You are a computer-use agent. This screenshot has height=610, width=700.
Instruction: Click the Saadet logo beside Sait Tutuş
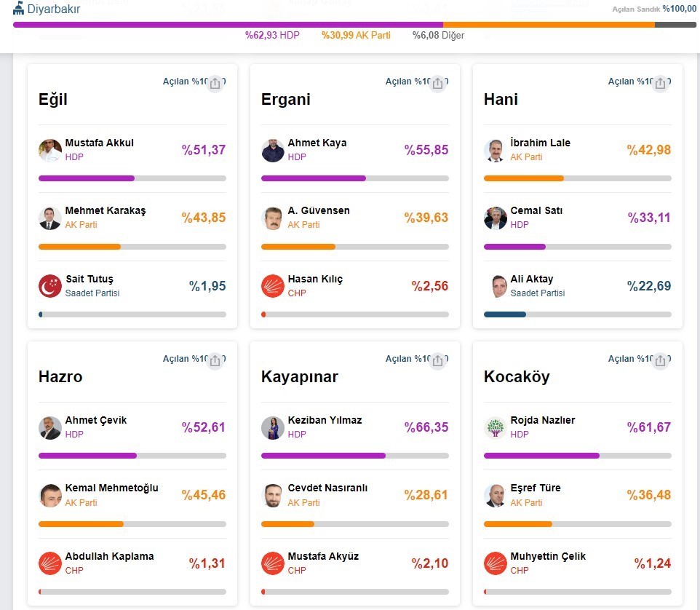tap(50, 286)
